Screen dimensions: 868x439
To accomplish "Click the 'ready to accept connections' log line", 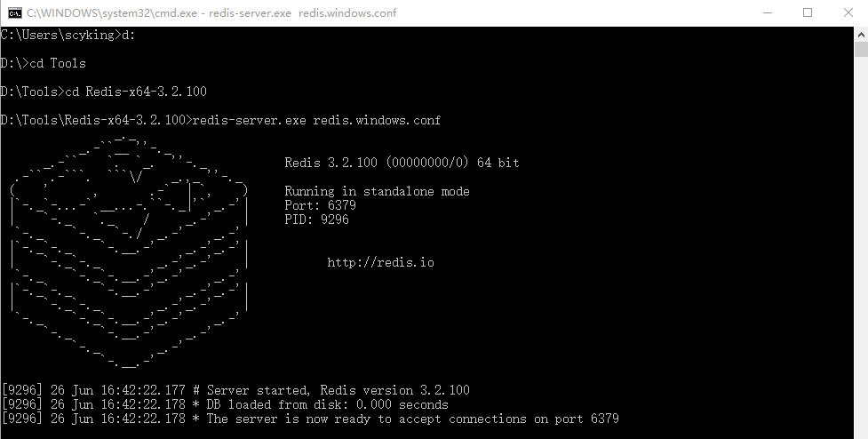I will click(x=310, y=419).
